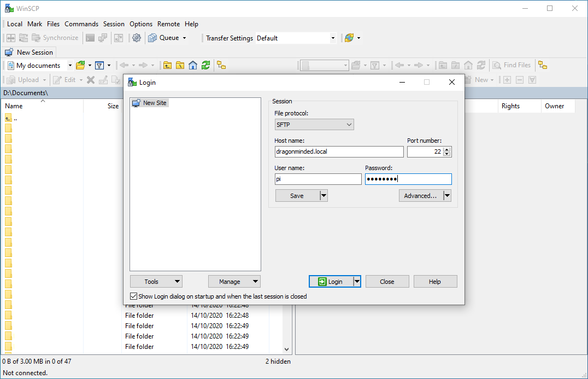Click the select-all plus icon in remote toolbar

507,80
